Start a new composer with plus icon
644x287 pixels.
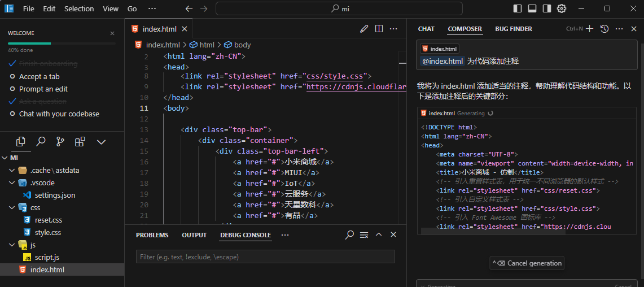point(590,29)
